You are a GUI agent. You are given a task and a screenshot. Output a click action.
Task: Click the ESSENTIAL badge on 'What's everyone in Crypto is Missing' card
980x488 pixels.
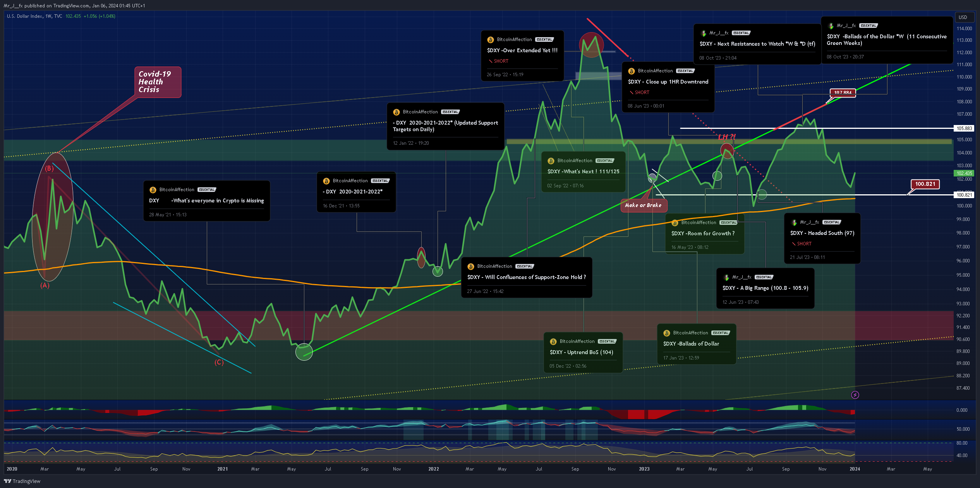(207, 190)
